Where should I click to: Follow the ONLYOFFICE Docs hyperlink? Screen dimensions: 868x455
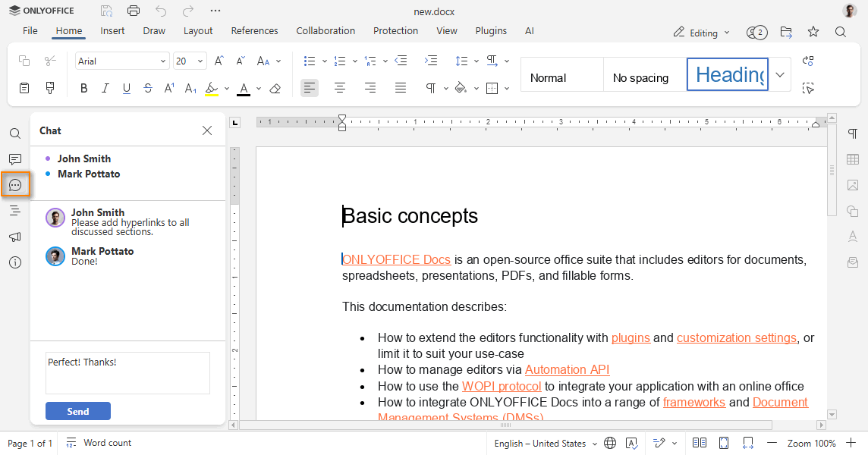coord(396,259)
